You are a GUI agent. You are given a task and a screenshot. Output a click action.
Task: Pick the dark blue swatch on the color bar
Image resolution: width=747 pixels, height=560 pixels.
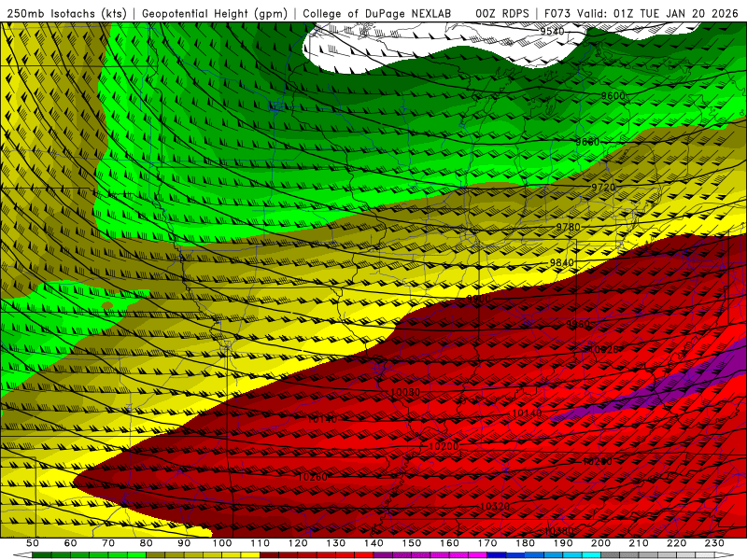coord(497,555)
